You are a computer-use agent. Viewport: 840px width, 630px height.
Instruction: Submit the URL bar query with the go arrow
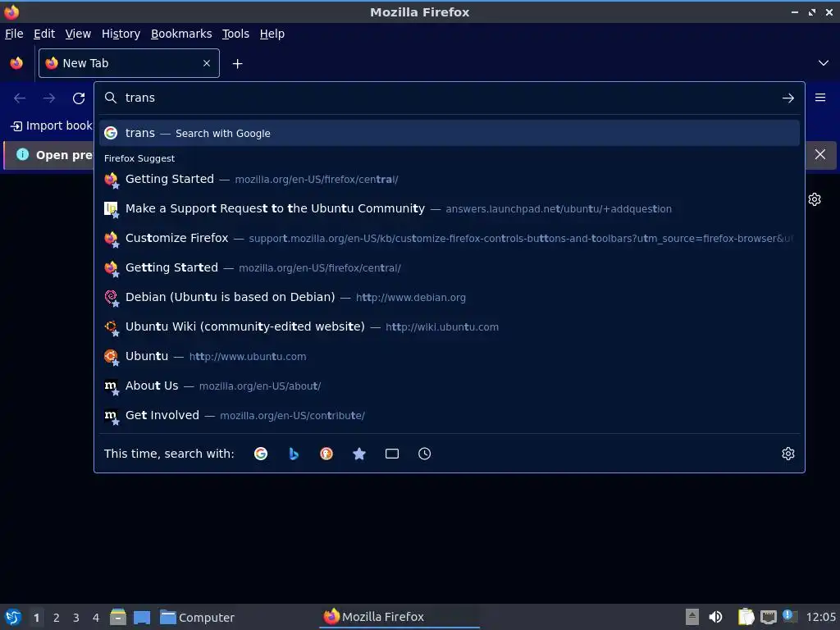(787, 98)
